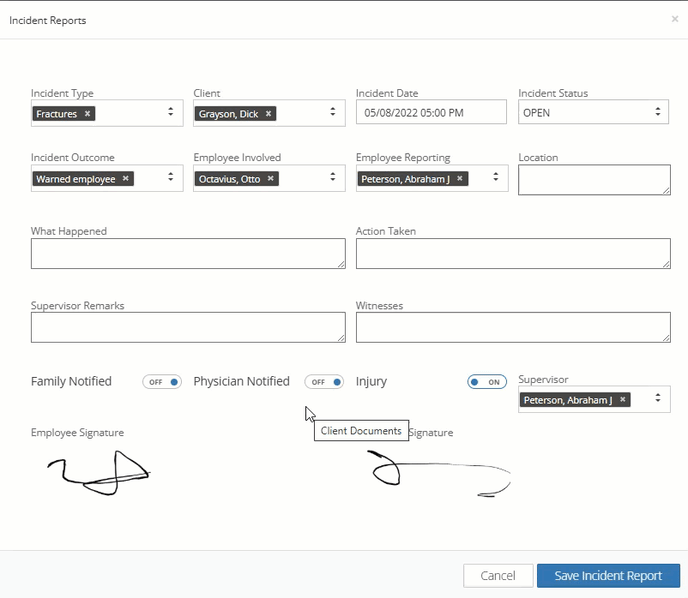Image resolution: width=688 pixels, height=598 pixels.
Task: Click the Incident Date field
Action: point(431,113)
